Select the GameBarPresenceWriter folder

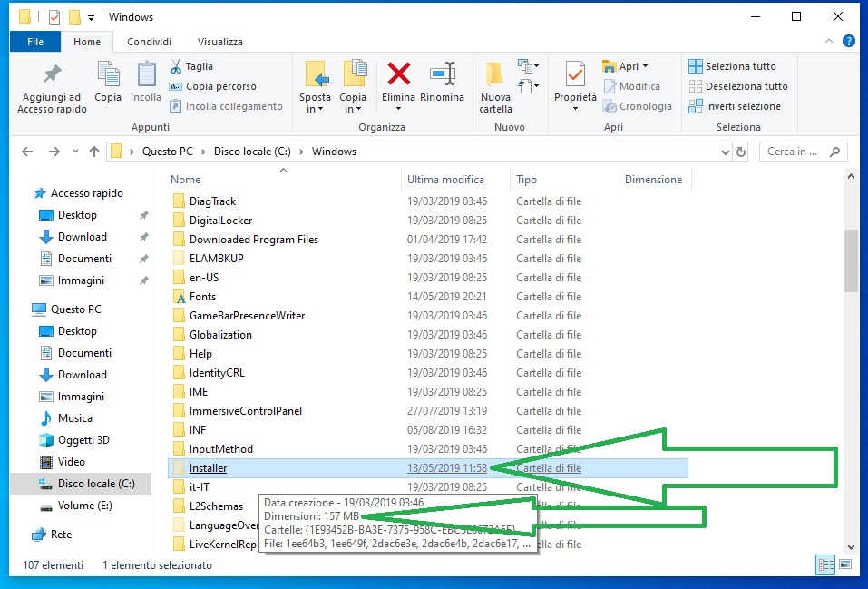click(x=247, y=316)
